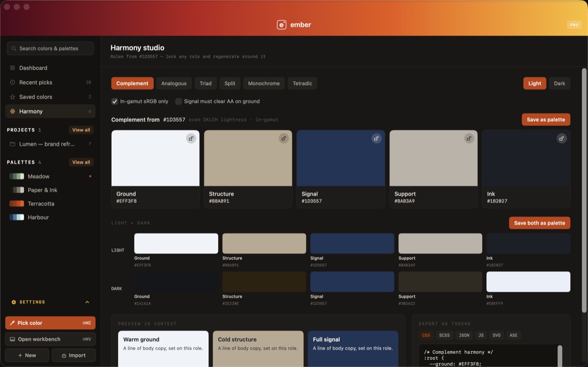Click View all next to Projects

[81, 130]
